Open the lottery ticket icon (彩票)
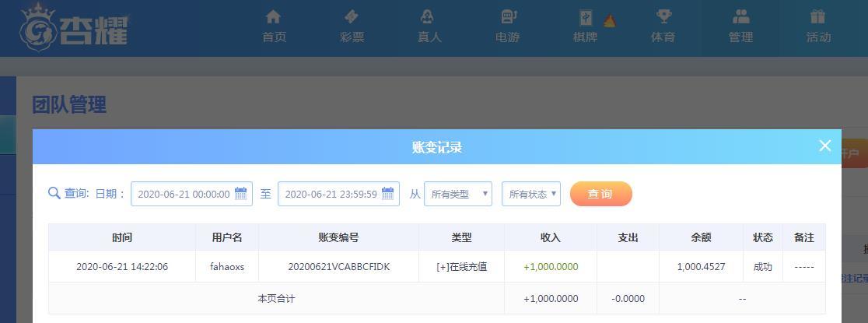The image size is (868, 323). [352, 17]
